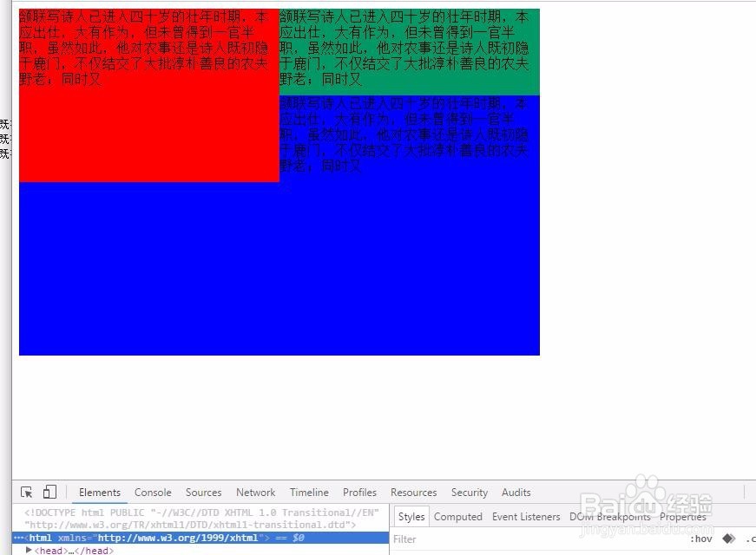Click the diamond icon beside :hov
The image size is (756, 555).
click(728, 539)
